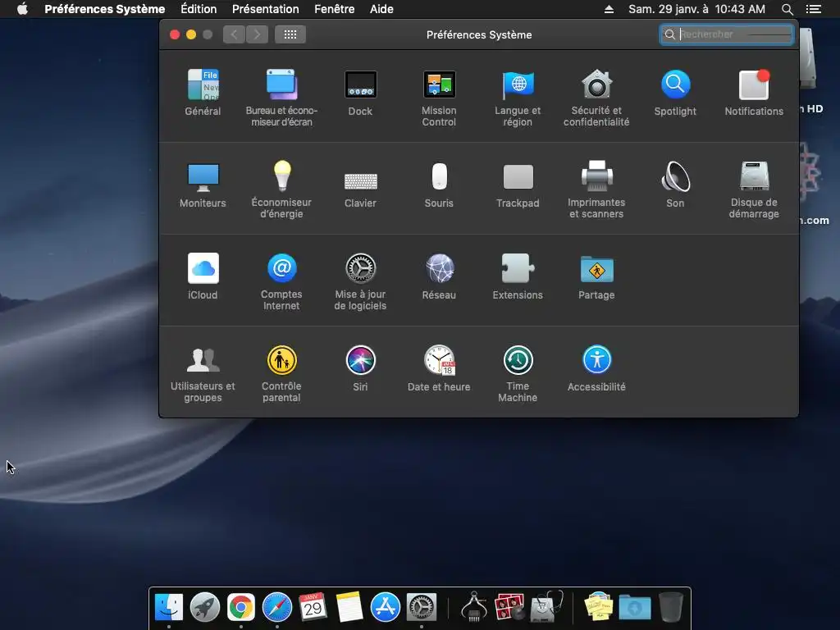This screenshot has height=630, width=840.
Task: Open the Fenêtre menu
Action: [335, 9]
